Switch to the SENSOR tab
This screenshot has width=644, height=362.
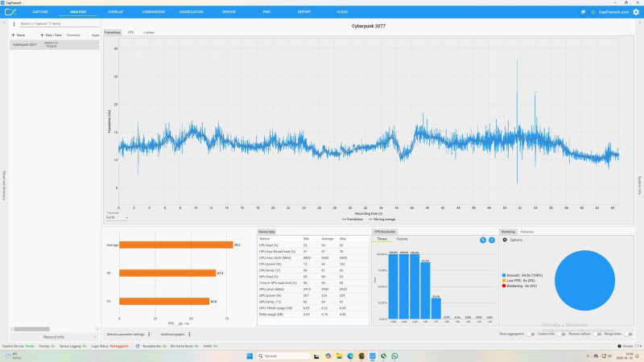click(229, 12)
